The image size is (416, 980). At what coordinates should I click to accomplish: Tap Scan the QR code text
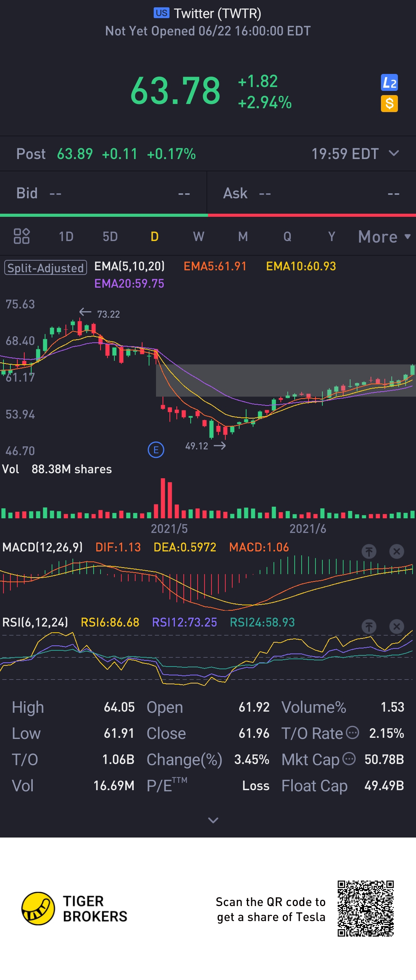(271, 909)
